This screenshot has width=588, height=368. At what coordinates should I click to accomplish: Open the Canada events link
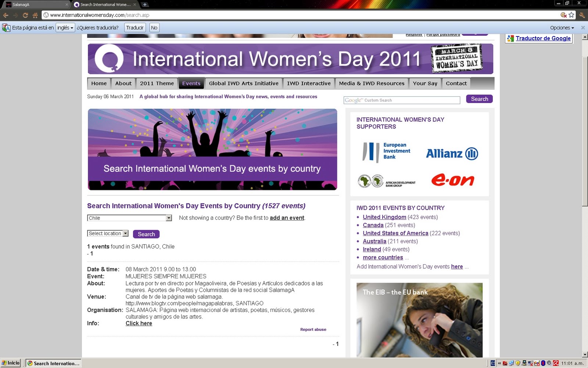click(x=373, y=225)
